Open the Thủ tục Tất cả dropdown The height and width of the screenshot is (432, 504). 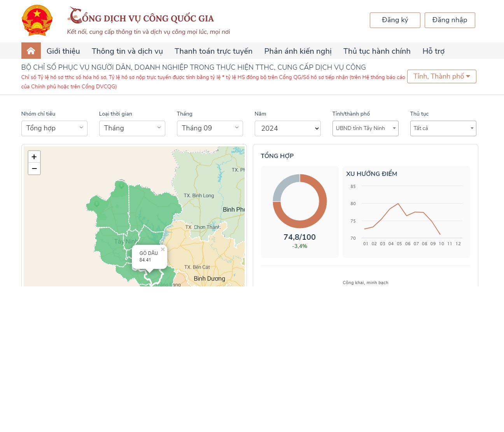[x=443, y=128]
